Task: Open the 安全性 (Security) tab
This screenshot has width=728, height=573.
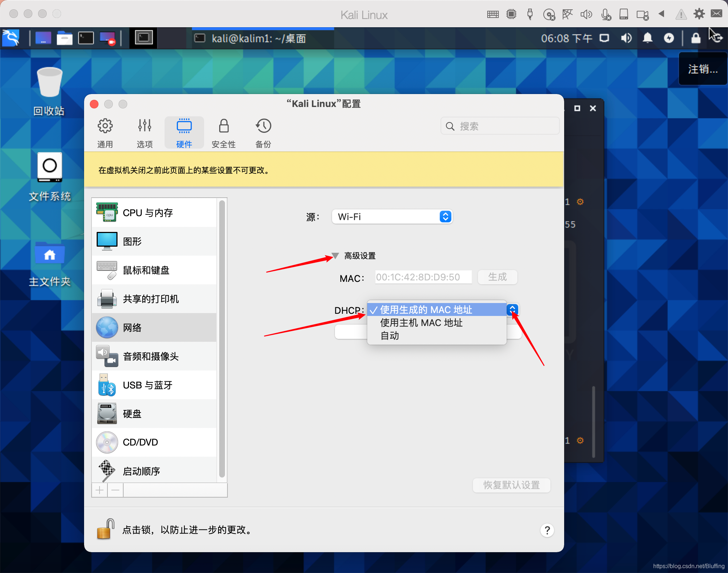Action: [224, 133]
